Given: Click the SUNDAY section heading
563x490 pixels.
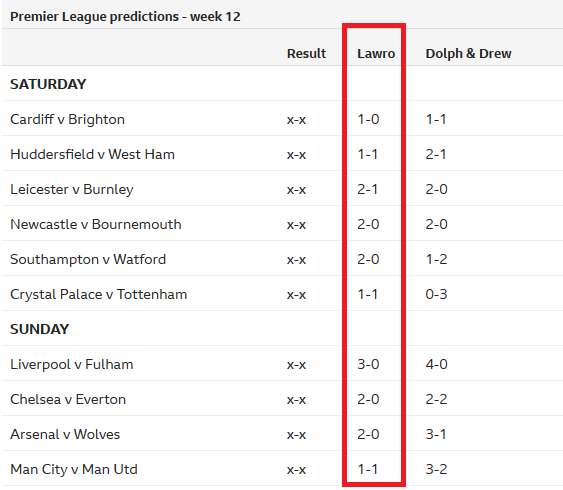Looking at the screenshot, I should click(x=39, y=329).
